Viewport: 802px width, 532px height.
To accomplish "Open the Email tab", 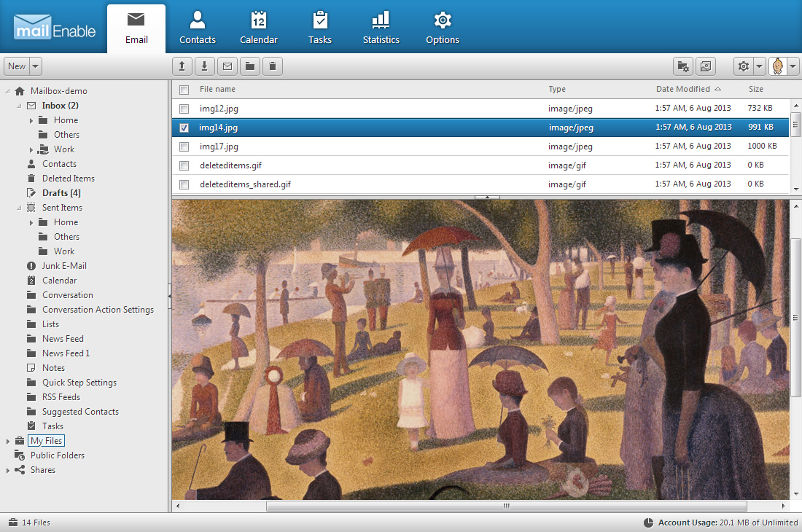I will (x=136, y=28).
